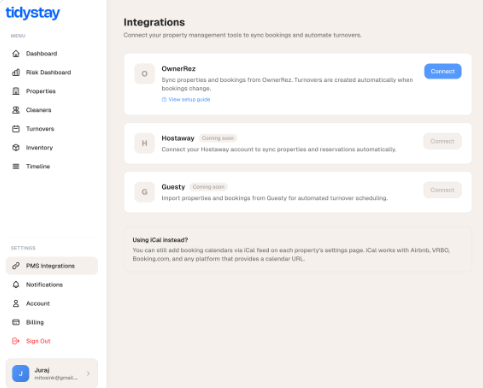Click the disabled Hostaway Connect button
This screenshot has height=388, width=483.
point(442,141)
